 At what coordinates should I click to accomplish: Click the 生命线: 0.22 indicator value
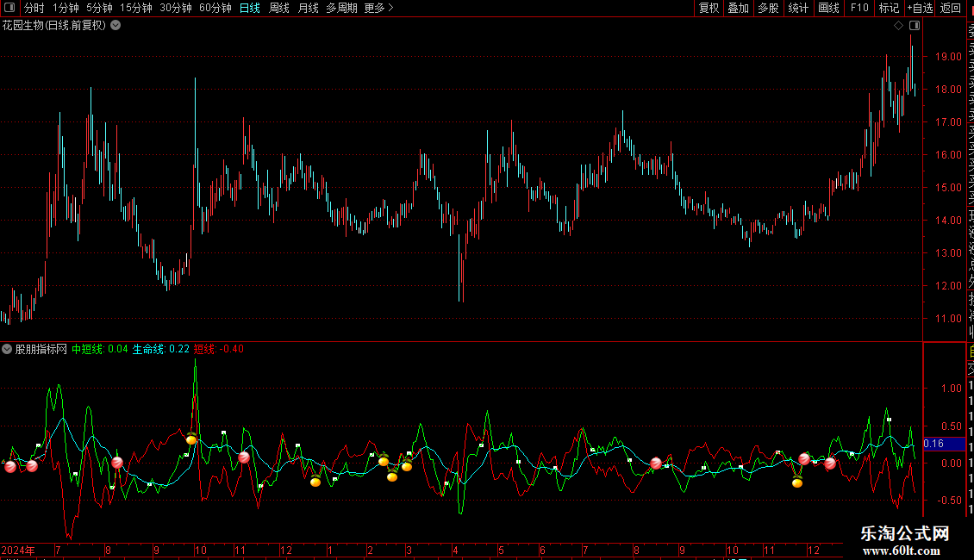point(161,349)
